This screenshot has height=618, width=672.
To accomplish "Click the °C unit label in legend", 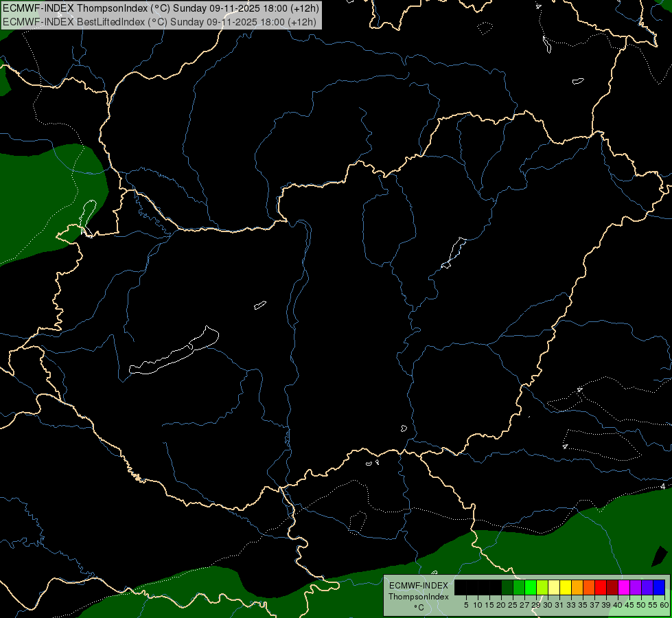I will click(x=419, y=607).
